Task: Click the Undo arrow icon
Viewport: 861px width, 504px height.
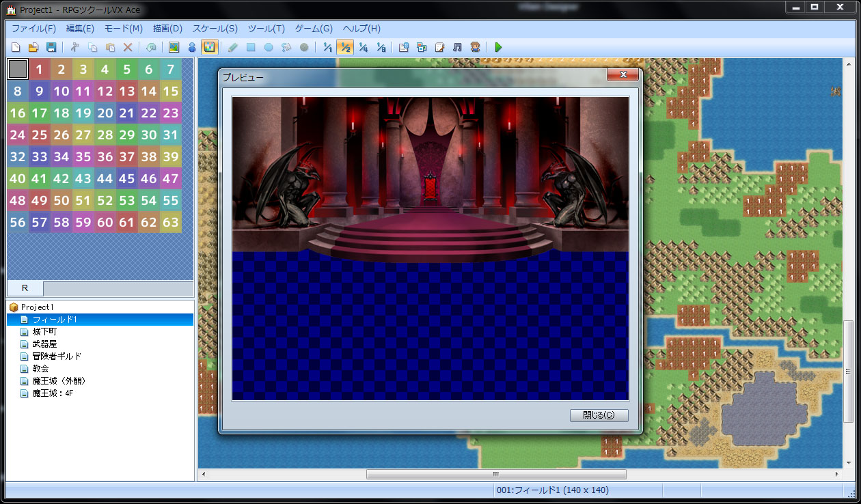Action: point(151,48)
